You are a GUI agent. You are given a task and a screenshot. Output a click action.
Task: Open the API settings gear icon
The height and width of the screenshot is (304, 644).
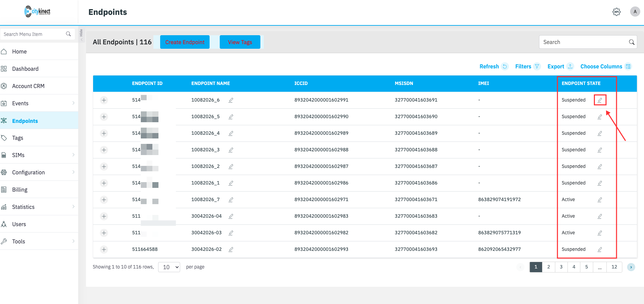click(x=617, y=12)
